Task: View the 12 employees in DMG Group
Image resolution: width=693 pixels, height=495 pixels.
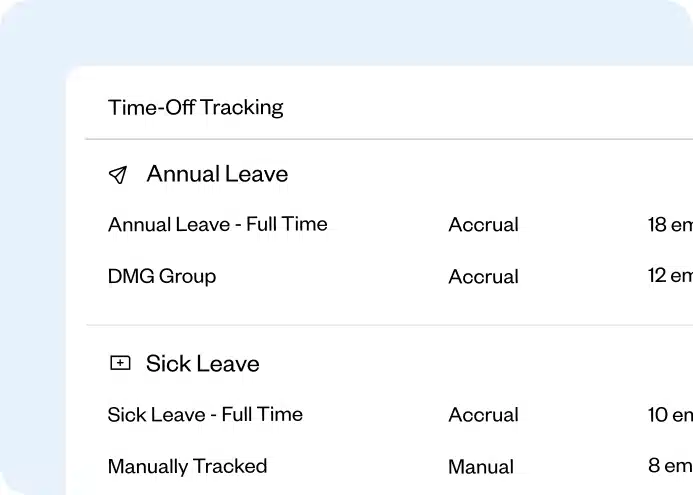Action: coord(670,276)
